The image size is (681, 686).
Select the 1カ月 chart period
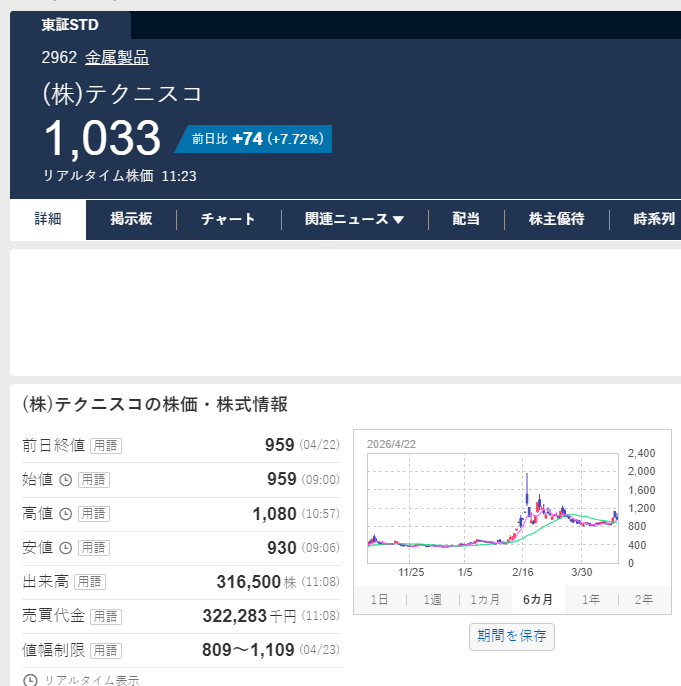485,600
